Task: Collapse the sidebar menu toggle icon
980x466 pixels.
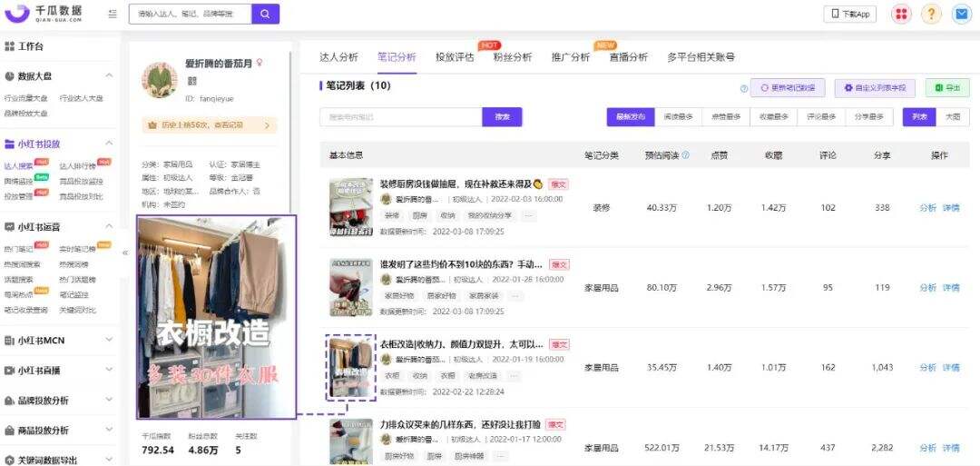Action: click(x=112, y=14)
